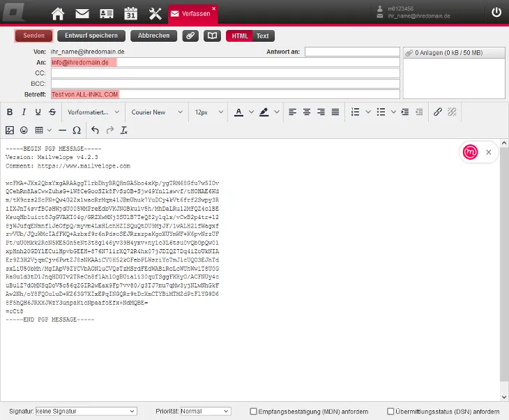
Task: Expand bullet list style options
Action: point(393,112)
